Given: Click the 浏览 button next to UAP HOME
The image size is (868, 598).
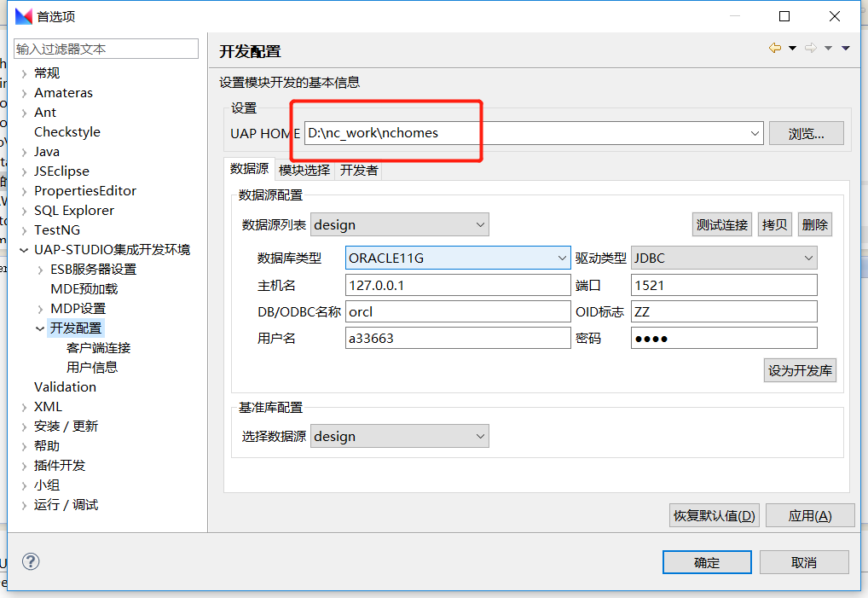Looking at the screenshot, I should 806,133.
